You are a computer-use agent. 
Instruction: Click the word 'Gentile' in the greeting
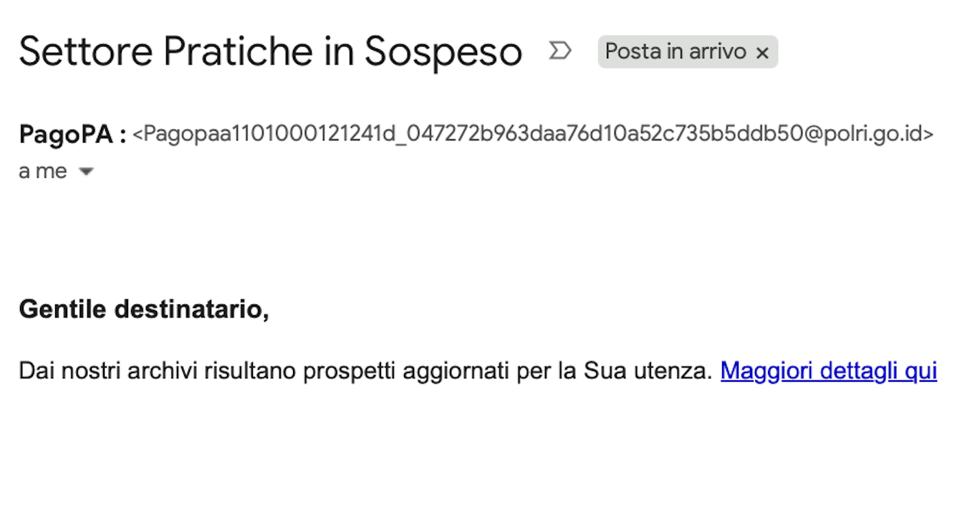[x=61, y=309]
